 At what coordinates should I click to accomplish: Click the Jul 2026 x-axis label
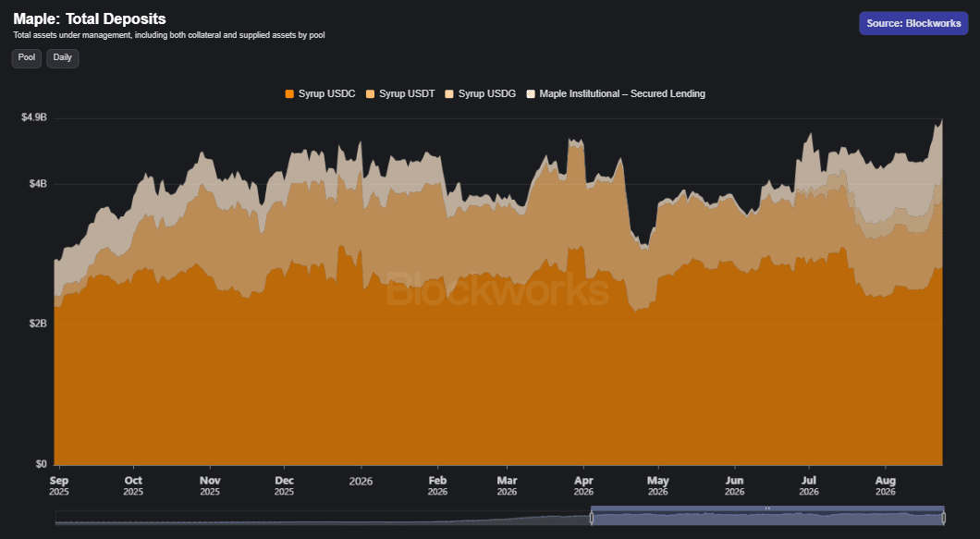pyautogui.click(x=809, y=486)
